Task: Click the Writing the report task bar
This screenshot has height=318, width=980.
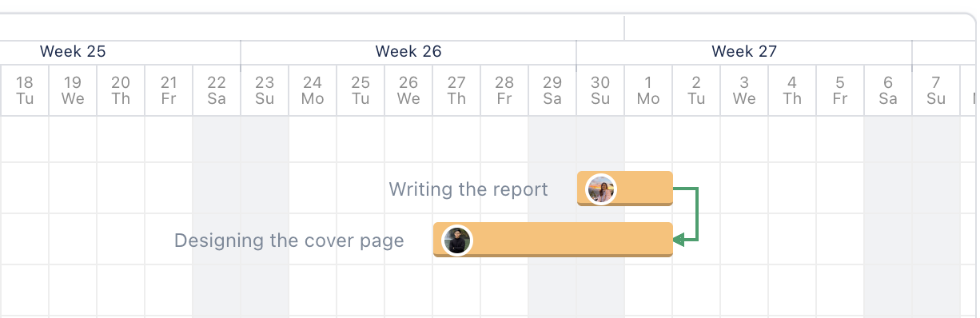Action: 625,189
